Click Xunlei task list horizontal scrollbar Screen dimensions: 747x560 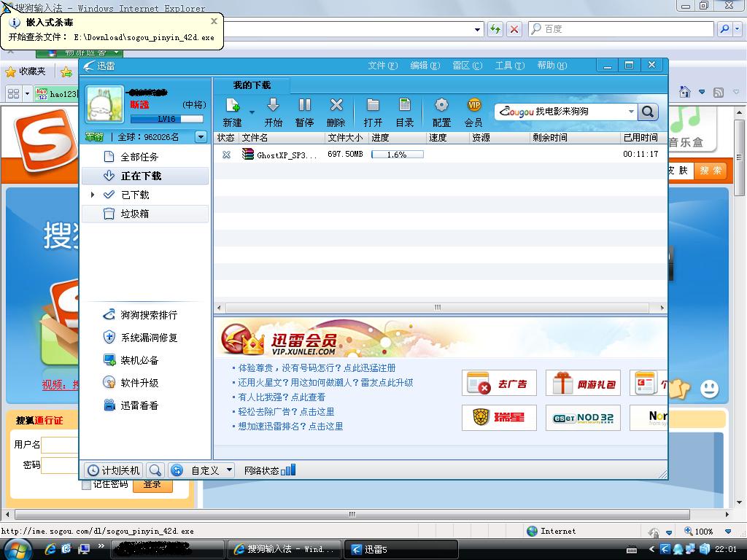(438, 308)
